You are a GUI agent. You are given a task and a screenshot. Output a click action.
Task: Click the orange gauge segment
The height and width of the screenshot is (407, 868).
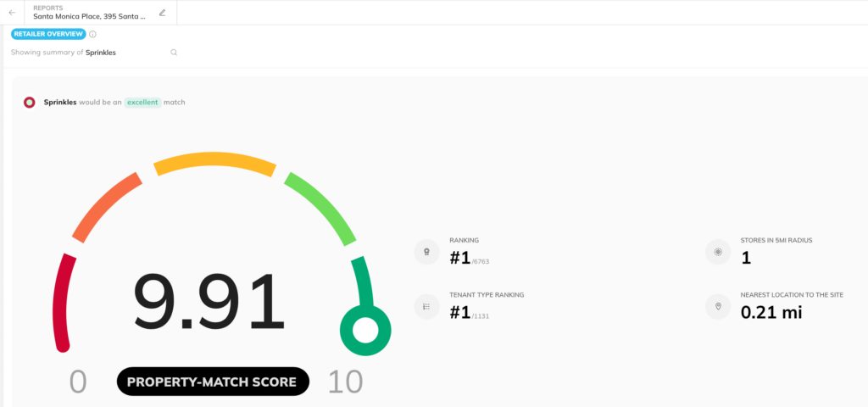(105, 207)
